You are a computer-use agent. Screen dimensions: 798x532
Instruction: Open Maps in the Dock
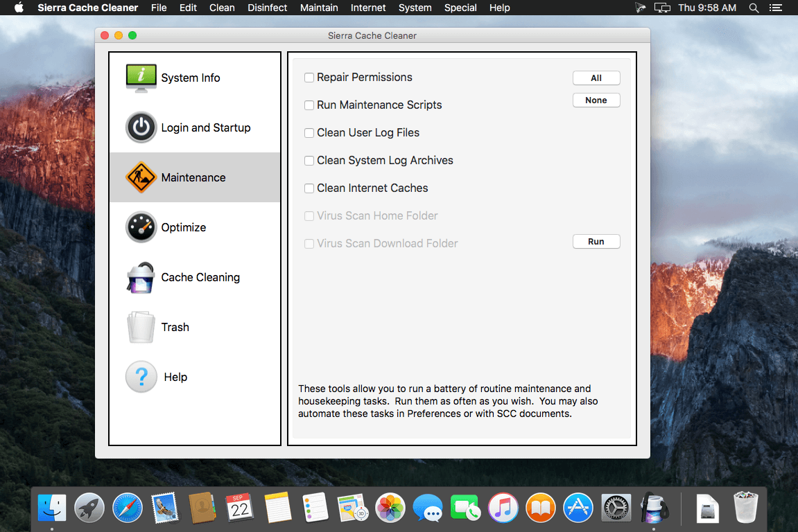(352, 508)
